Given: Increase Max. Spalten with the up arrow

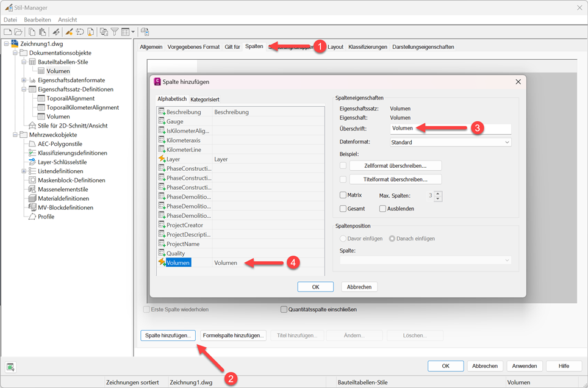Looking at the screenshot, I should (438, 193).
